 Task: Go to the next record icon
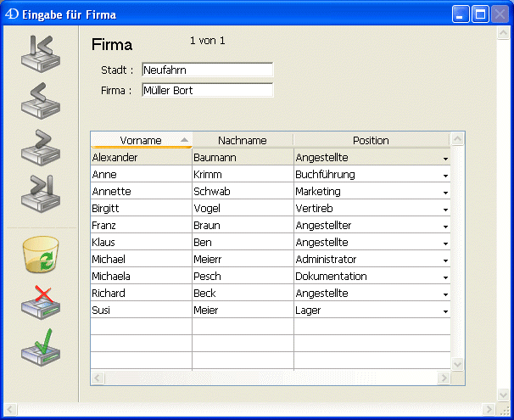40,148
